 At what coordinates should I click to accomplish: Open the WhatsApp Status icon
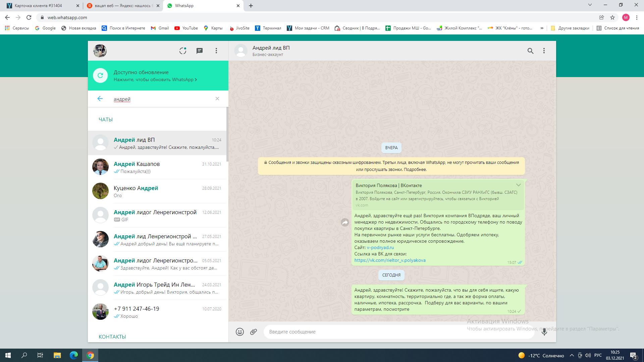click(x=183, y=51)
